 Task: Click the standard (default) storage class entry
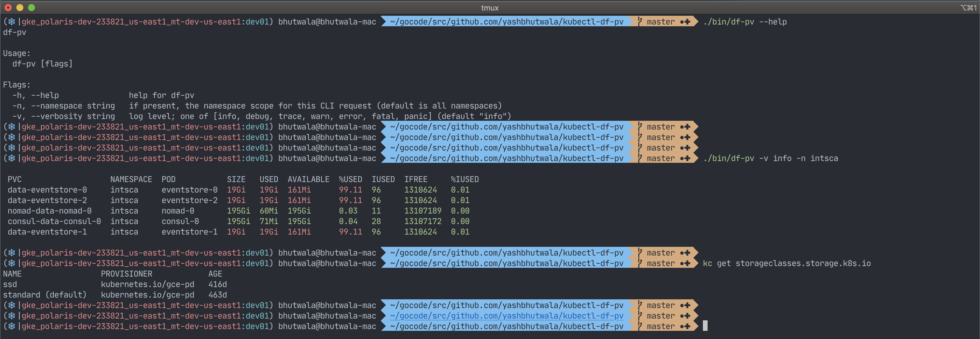point(45,295)
